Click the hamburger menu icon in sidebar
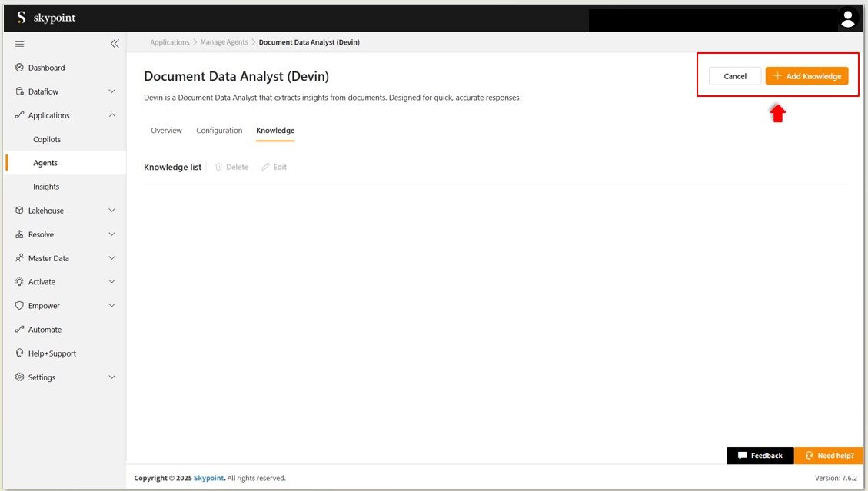The width and height of the screenshot is (868, 491). coord(20,44)
